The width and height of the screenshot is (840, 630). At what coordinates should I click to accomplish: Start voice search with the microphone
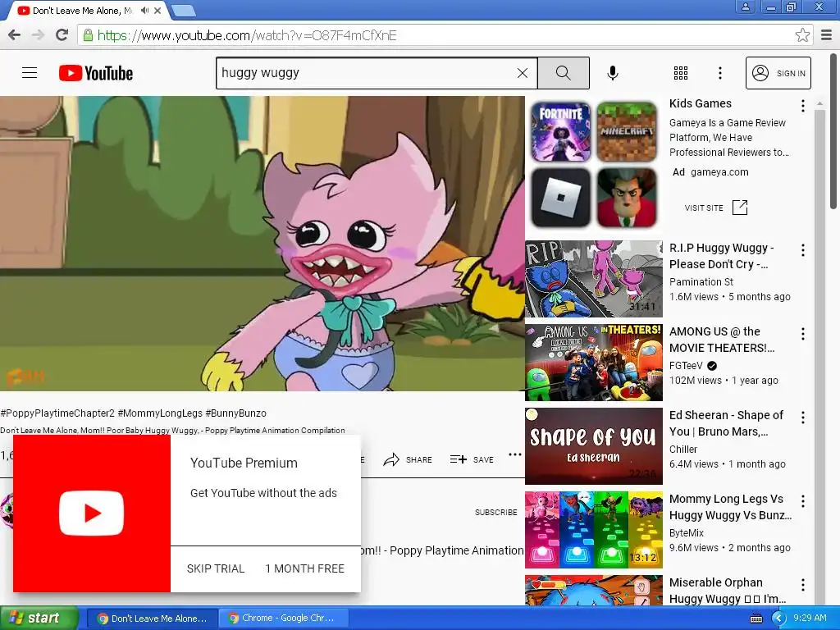(x=613, y=73)
